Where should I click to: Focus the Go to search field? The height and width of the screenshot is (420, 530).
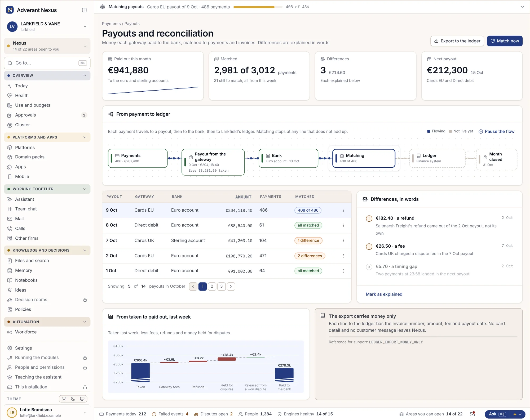click(x=47, y=63)
